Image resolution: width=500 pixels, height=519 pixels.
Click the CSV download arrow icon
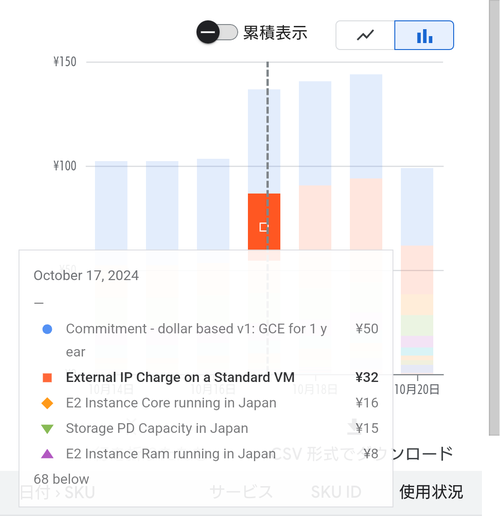tap(353, 427)
